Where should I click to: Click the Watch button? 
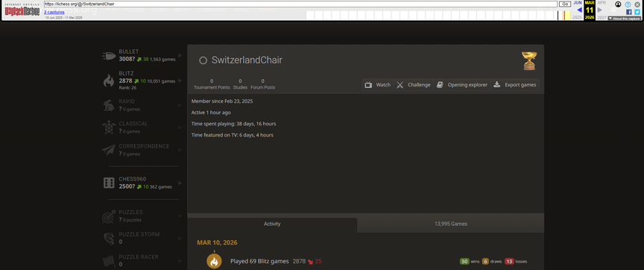pos(378,85)
